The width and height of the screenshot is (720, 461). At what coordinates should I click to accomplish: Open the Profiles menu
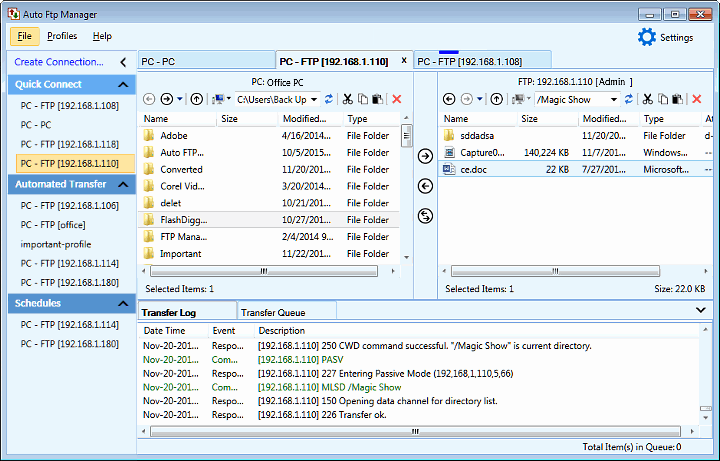click(62, 36)
